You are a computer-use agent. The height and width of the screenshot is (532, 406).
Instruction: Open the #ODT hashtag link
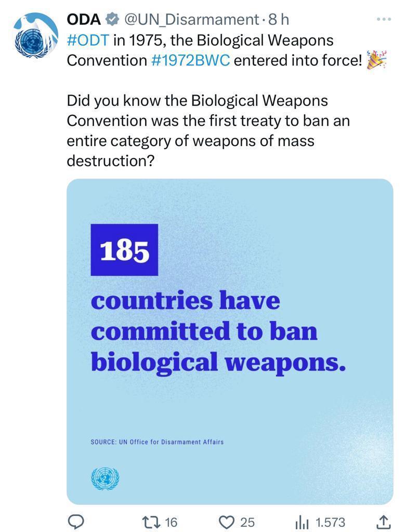pyautogui.click(x=88, y=40)
